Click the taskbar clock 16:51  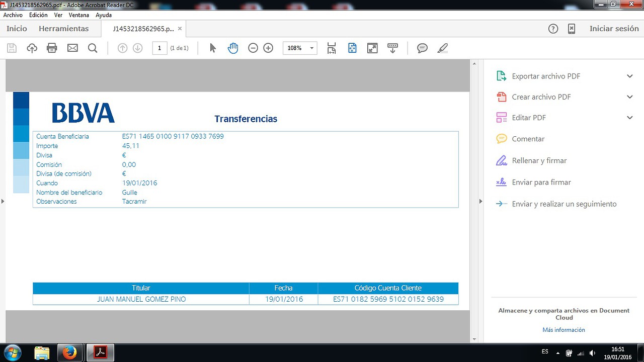click(x=618, y=349)
